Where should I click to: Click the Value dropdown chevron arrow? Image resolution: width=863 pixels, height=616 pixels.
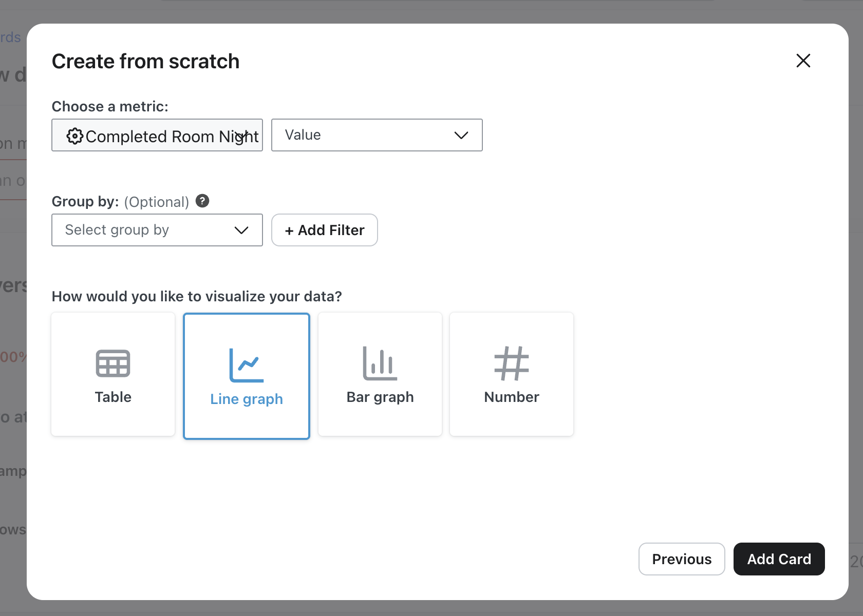[461, 135]
